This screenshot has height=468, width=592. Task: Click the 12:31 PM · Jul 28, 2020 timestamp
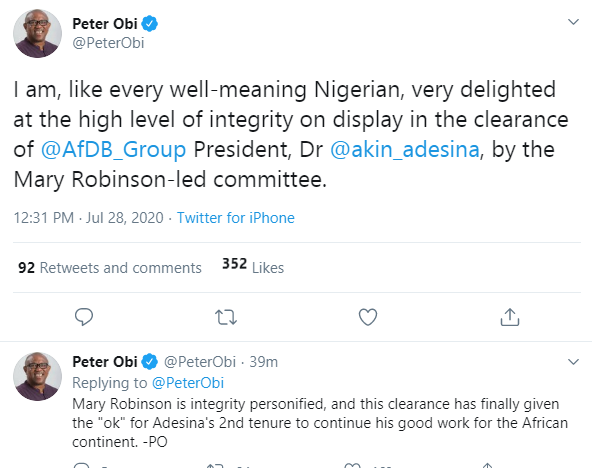(89, 218)
